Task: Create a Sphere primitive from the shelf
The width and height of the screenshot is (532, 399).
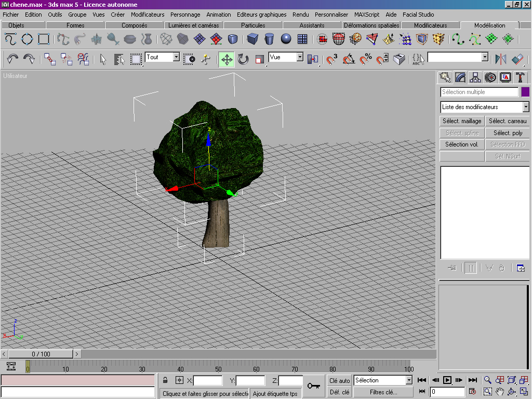Action: coord(286,38)
